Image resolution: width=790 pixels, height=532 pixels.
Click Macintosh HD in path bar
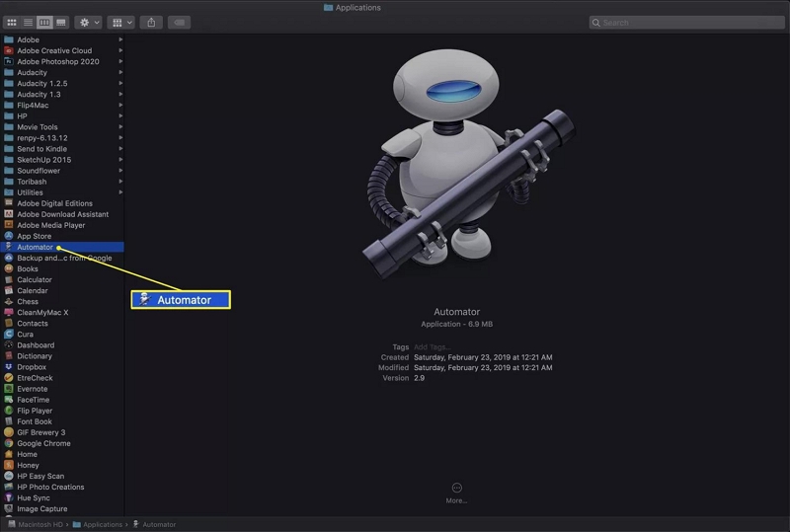(x=36, y=524)
